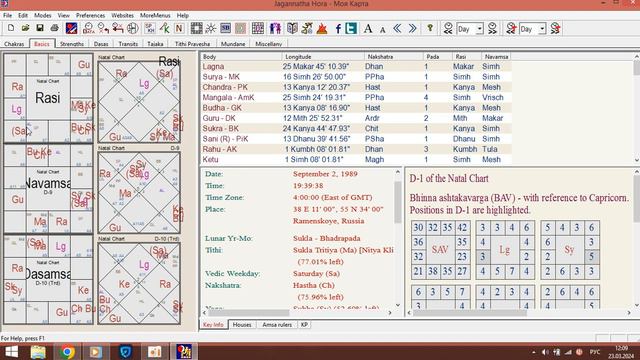The image size is (640, 360).
Task: Switch to the Dasas tab
Action: pyautogui.click(x=101, y=44)
